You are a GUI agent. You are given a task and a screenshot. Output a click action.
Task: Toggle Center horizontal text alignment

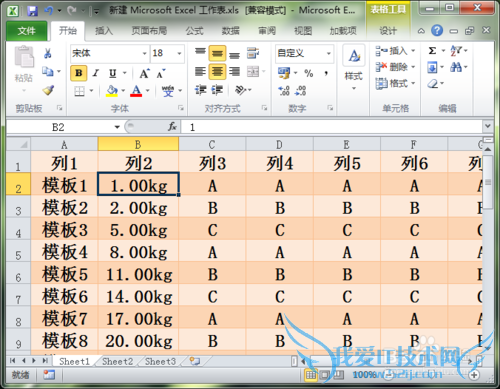[217, 72]
